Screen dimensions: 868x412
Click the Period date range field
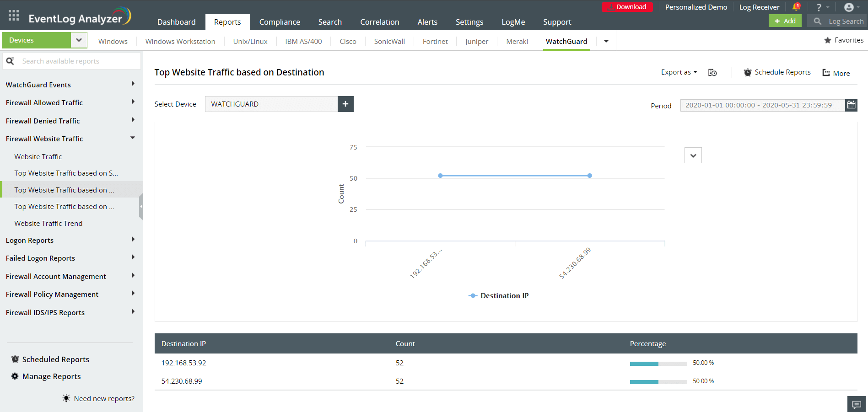coord(762,105)
